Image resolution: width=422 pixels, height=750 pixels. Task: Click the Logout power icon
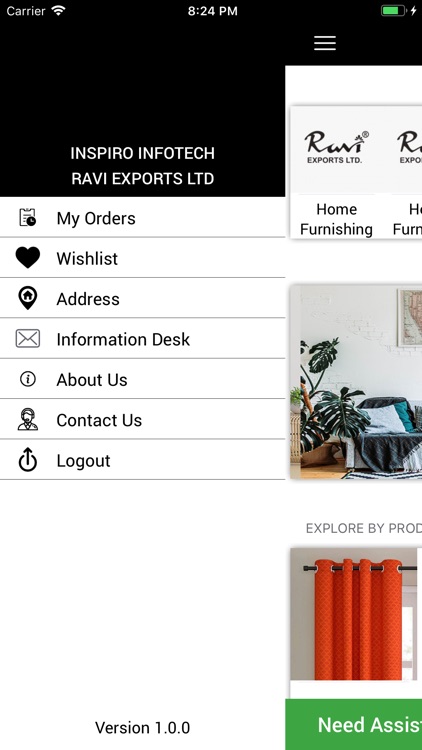28,460
